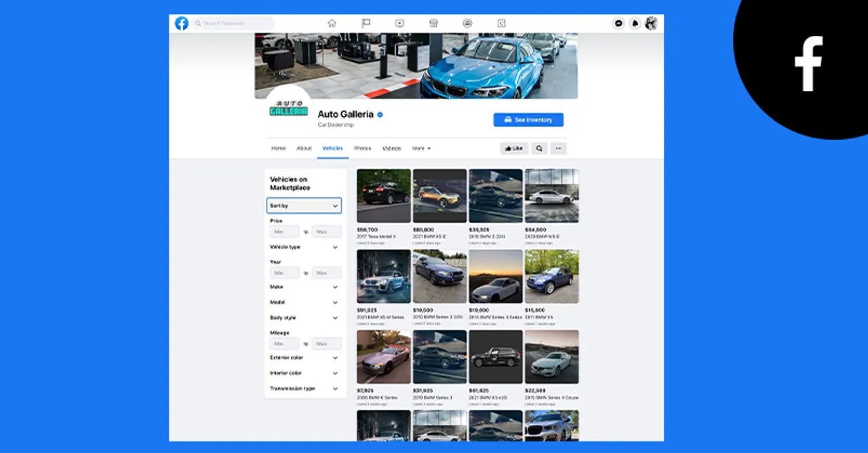This screenshot has width=868, height=453.
Task: Open the Watch video icon in top navigation
Action: pos(399,23)
